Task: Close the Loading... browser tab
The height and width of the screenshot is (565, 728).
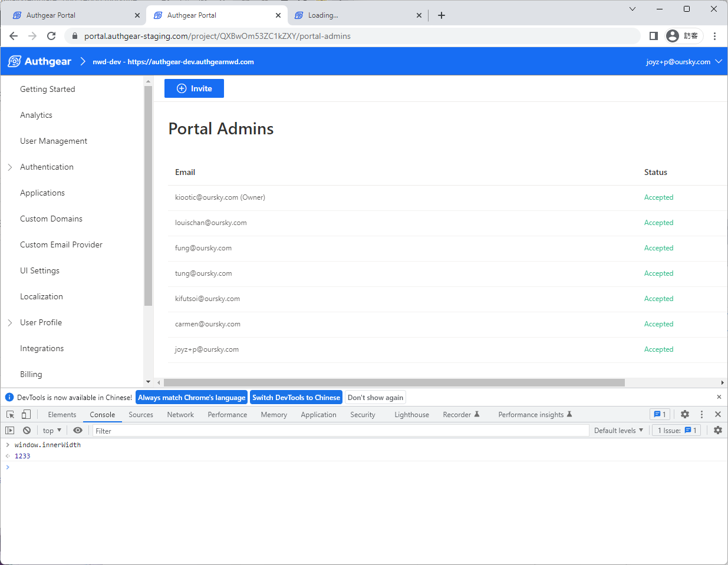Action: pyautogui.click(x=419, y=15)
